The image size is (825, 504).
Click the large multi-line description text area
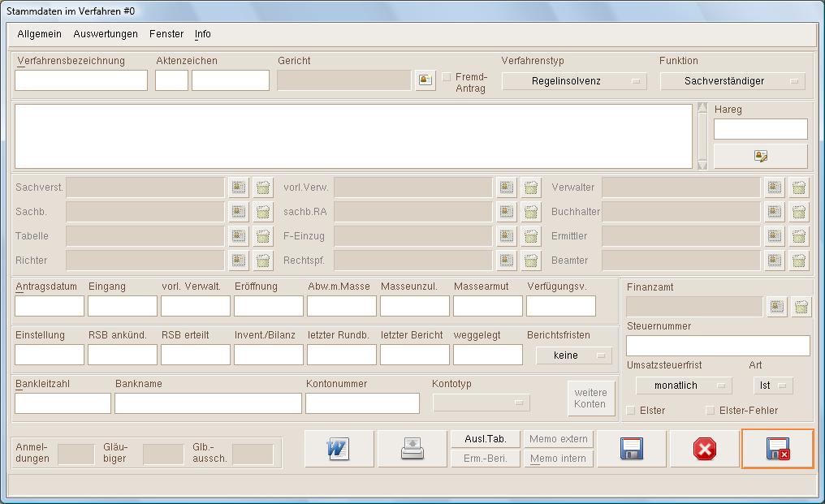pyautogui.click(x=353, y=136)
